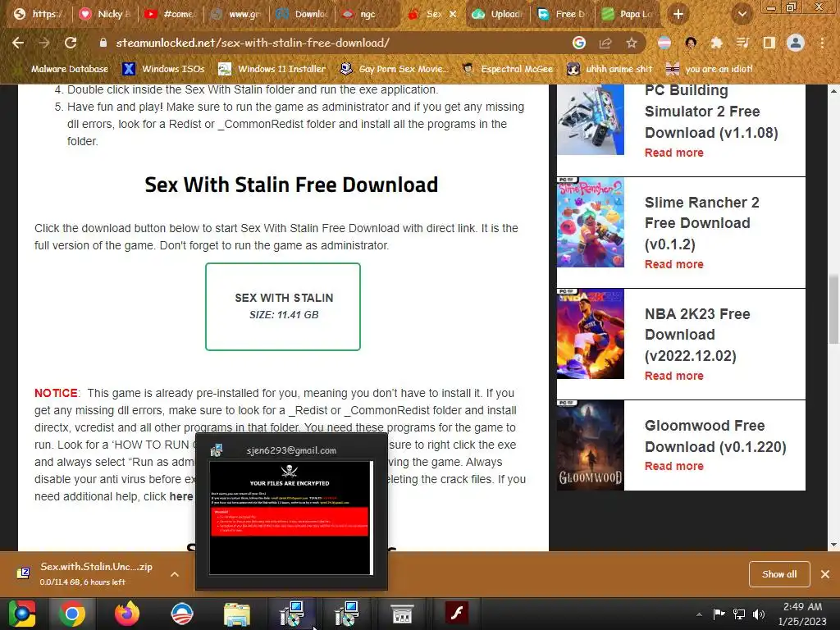Click the browser forward arrow

pyautogui.click(x=44, y=43)
